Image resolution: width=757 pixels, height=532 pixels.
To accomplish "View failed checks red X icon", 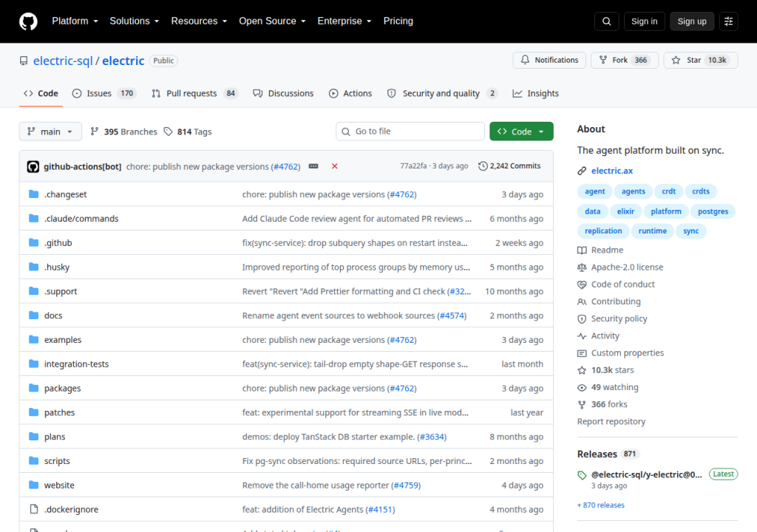I will [335, 166].
